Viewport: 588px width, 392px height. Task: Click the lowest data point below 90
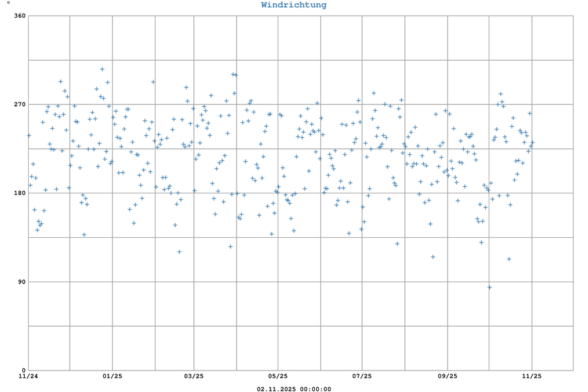coord(489,287)
